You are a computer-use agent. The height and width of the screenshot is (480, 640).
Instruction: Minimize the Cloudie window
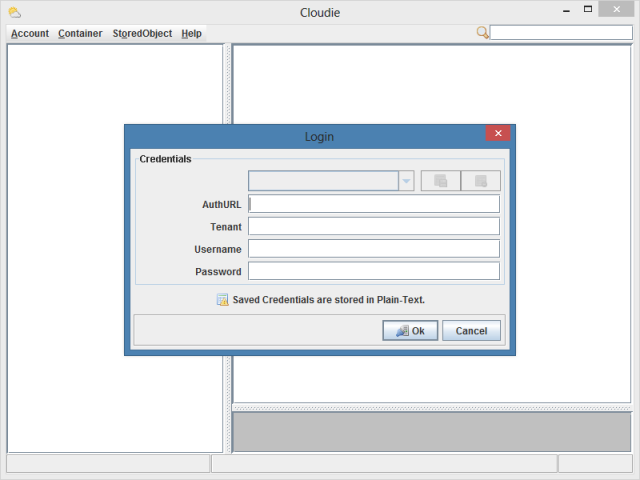coord(566,10)
